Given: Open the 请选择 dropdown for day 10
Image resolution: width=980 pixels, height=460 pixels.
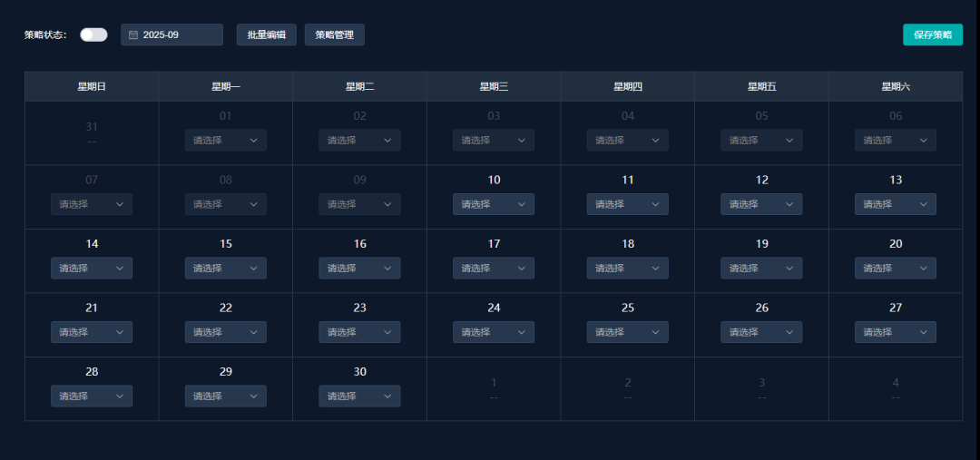Looking at the screenshot, I should [x=494, y=204].
